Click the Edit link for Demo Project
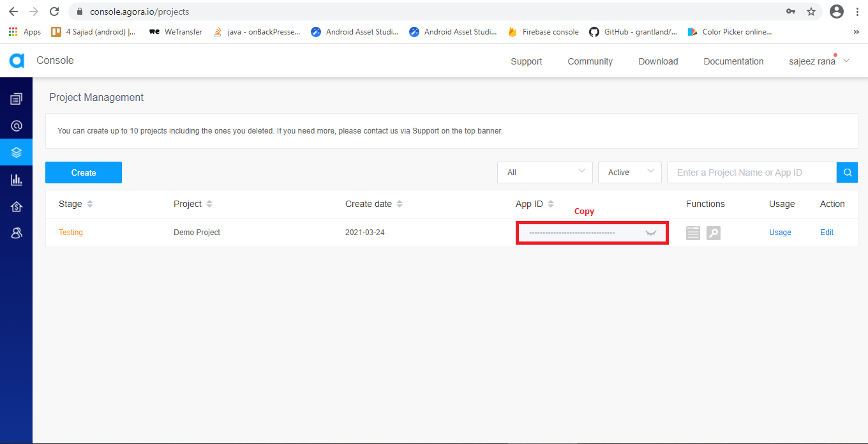Screen dimensions: 868x444 pos(827,233)
